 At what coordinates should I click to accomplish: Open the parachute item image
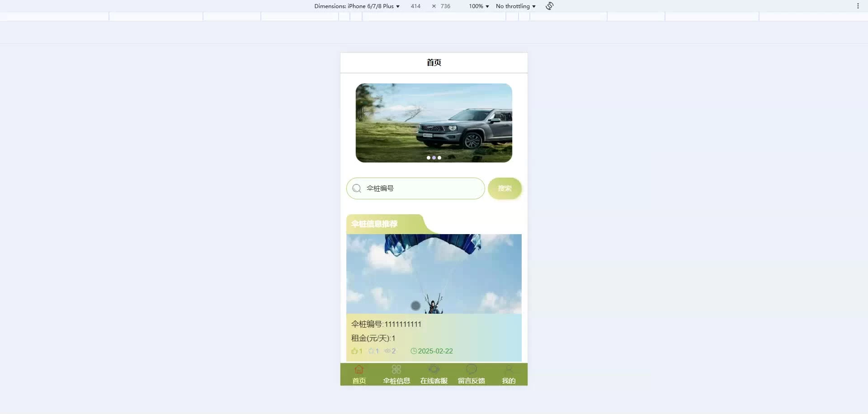pyautogui.click(x=434, y=274)
